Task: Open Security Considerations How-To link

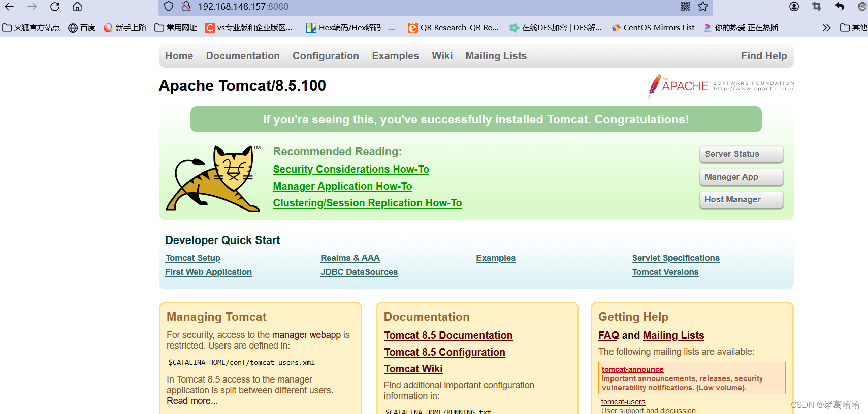Action: pyautogui.click(x=351, y=169)
